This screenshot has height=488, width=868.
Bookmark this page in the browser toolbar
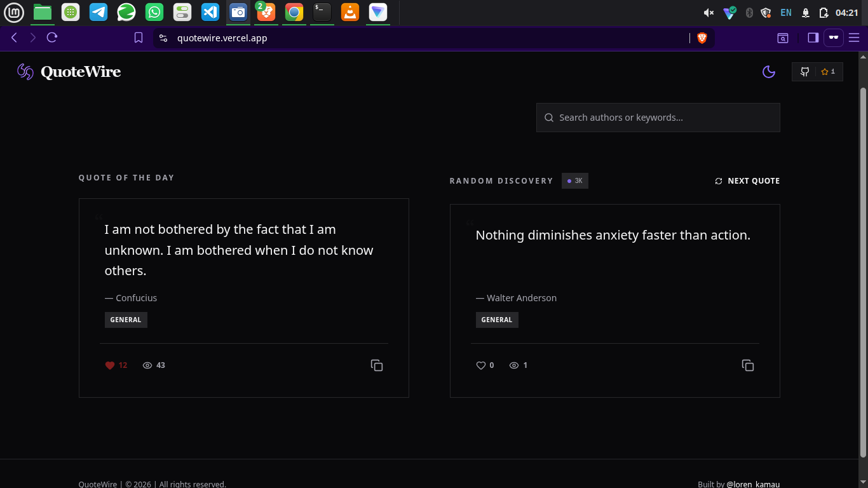pos(139,38)
